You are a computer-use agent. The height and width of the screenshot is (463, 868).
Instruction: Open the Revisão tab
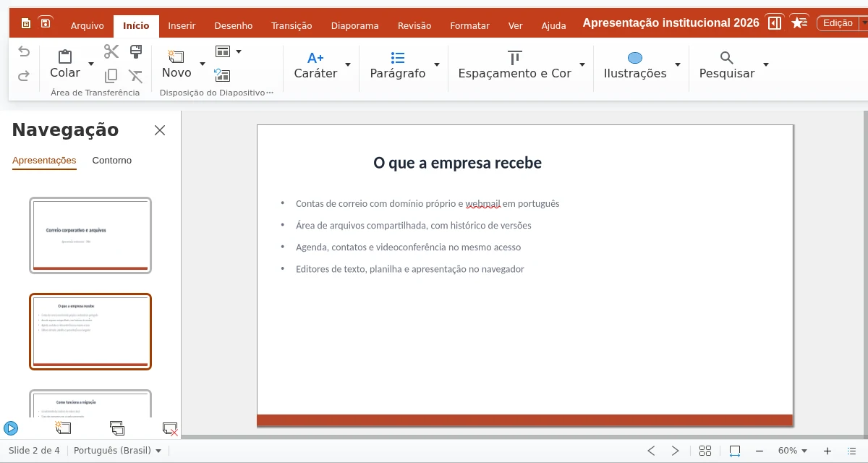[x=414, y=25]
